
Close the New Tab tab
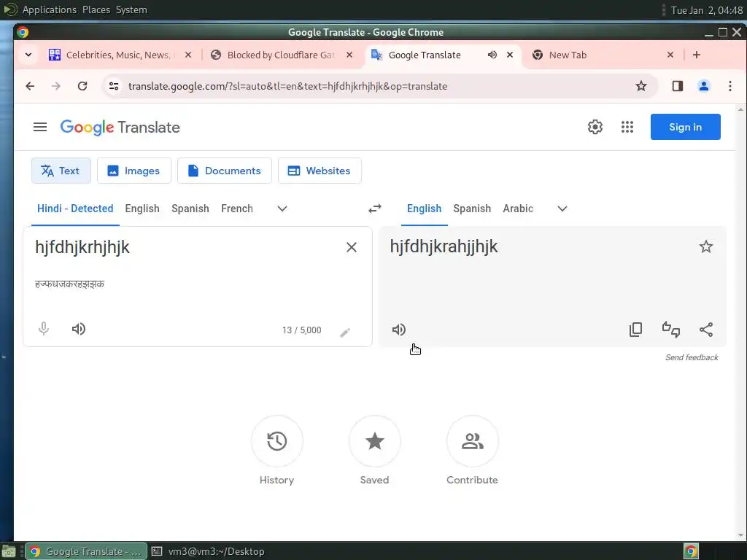[x=670, y=55]
